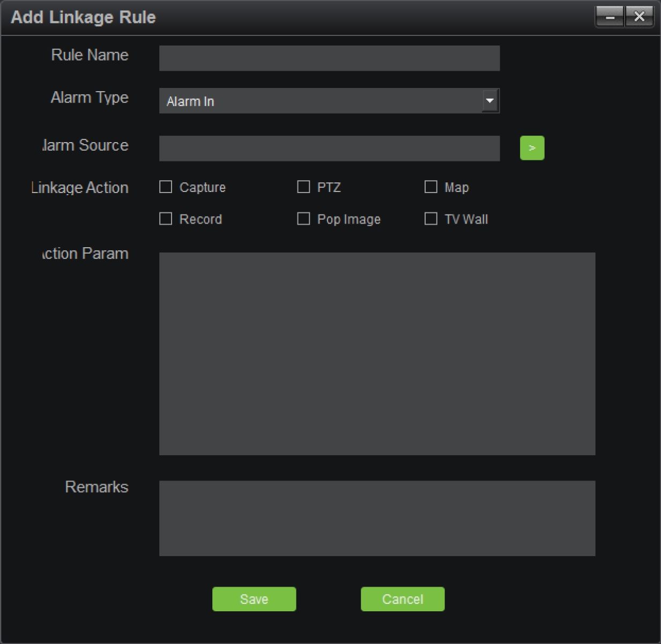Click inside the Alarm Source field
Image resolution: width=661 pixels, height=644 pixels.
(329, 149)
